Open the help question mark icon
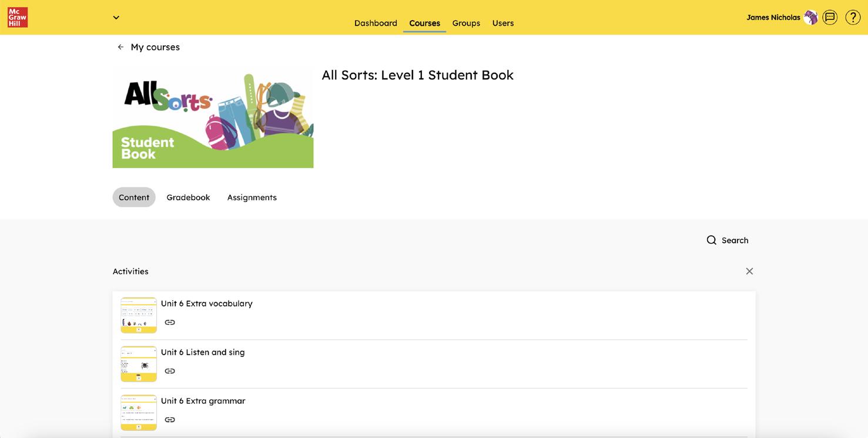This screenshot has height=438, width=868. (x=853, y=18)
